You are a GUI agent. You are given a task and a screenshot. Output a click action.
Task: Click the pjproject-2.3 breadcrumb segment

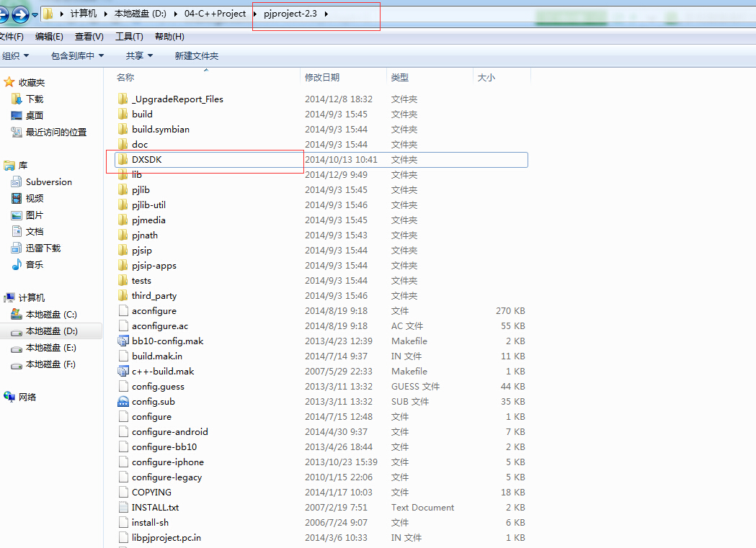tap(290, 14)
